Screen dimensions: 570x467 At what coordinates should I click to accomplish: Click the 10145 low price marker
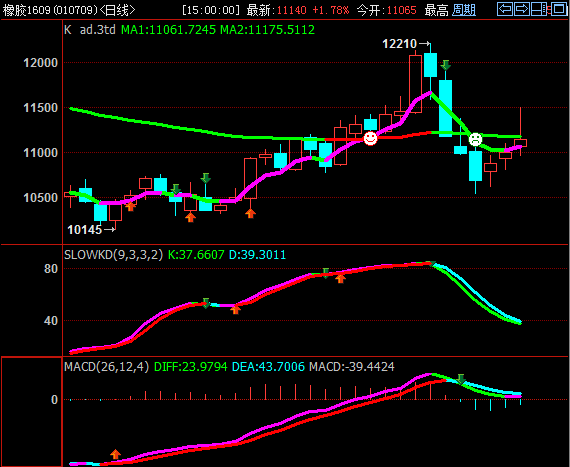91,230
